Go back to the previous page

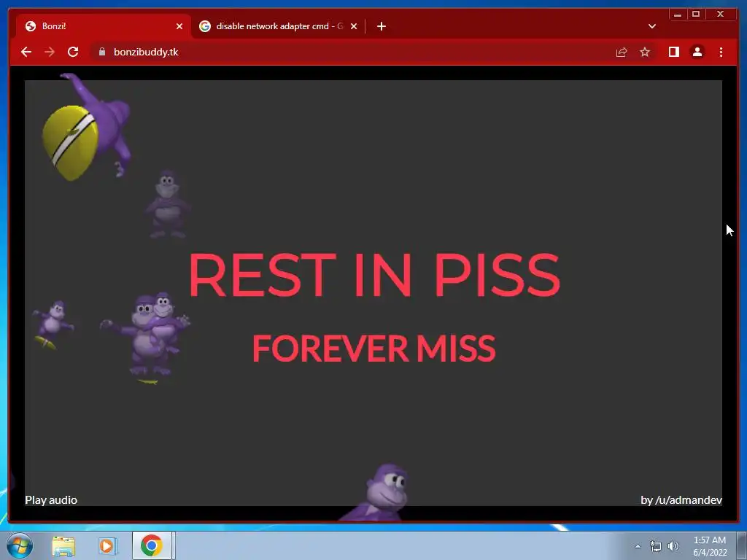tap(26, 52)
